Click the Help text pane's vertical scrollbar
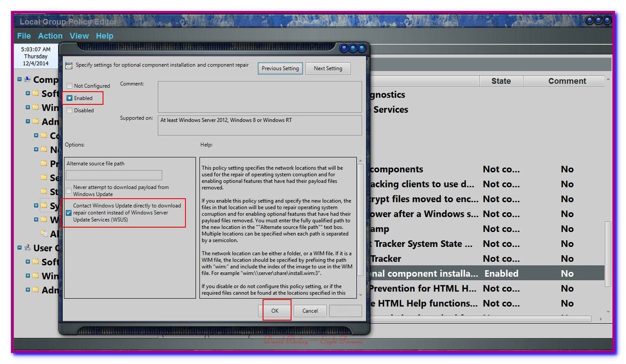Viewport: 626px width, 364px height. coord(361,220)
